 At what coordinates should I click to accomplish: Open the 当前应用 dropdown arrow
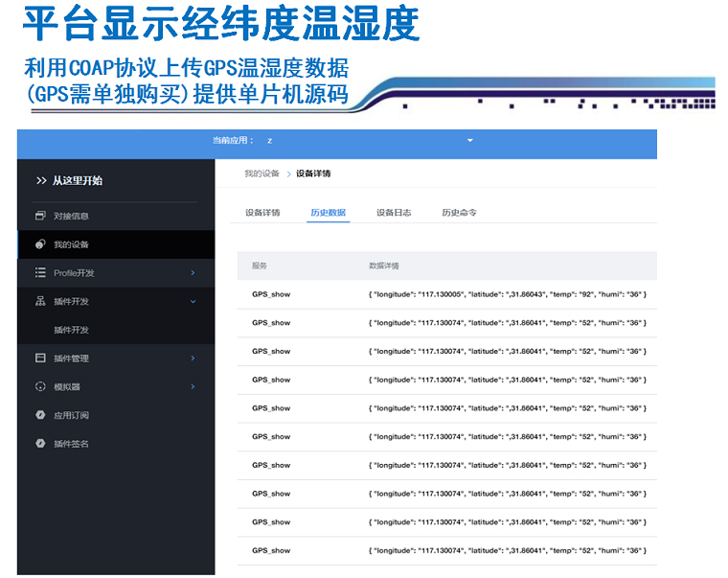[470, 140]
